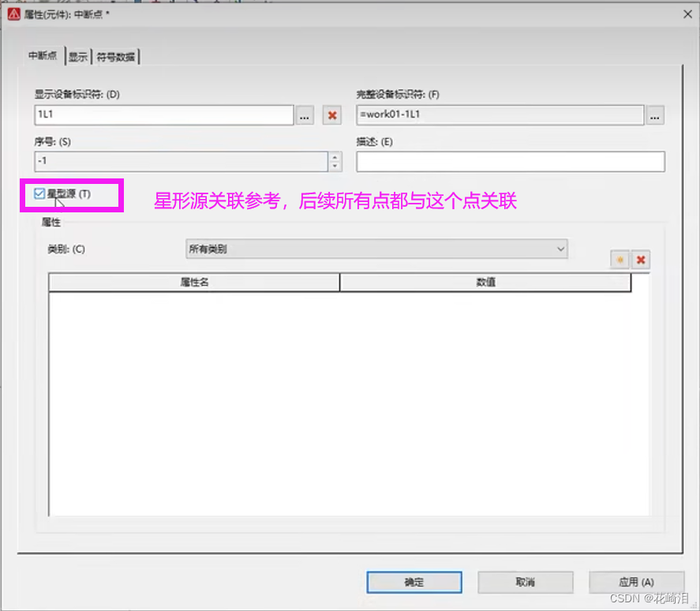Click the 确定 confirm button

coord(414,582)
